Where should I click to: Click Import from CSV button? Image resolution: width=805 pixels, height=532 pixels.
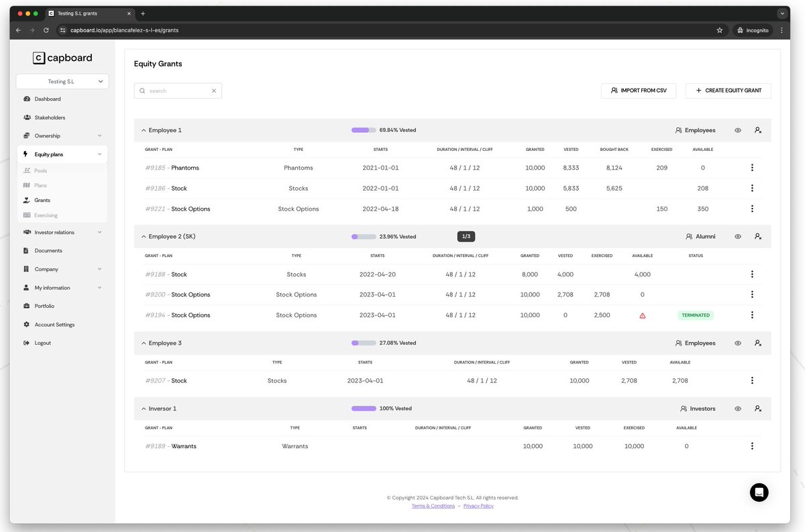[x=639, y=91]
